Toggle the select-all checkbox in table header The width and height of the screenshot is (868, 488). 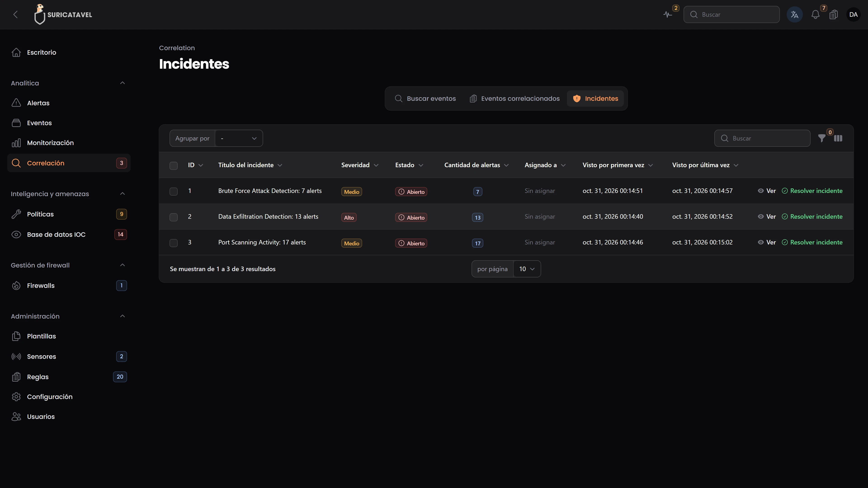click(x=174, y=165)
